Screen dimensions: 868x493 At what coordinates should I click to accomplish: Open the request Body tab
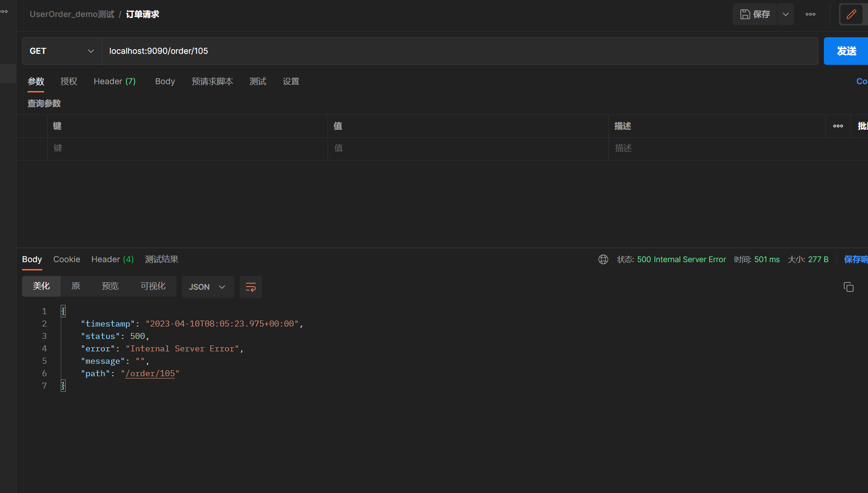point(165,81)
